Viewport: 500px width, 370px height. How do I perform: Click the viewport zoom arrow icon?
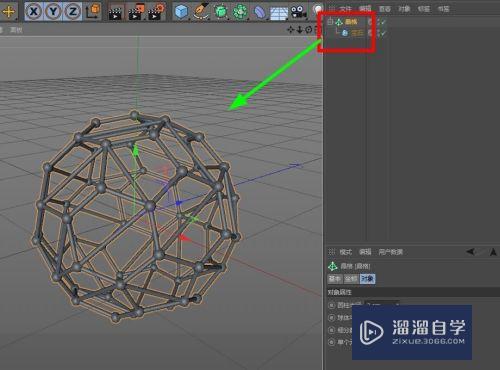pyautogui.click(x=300, y=30)
